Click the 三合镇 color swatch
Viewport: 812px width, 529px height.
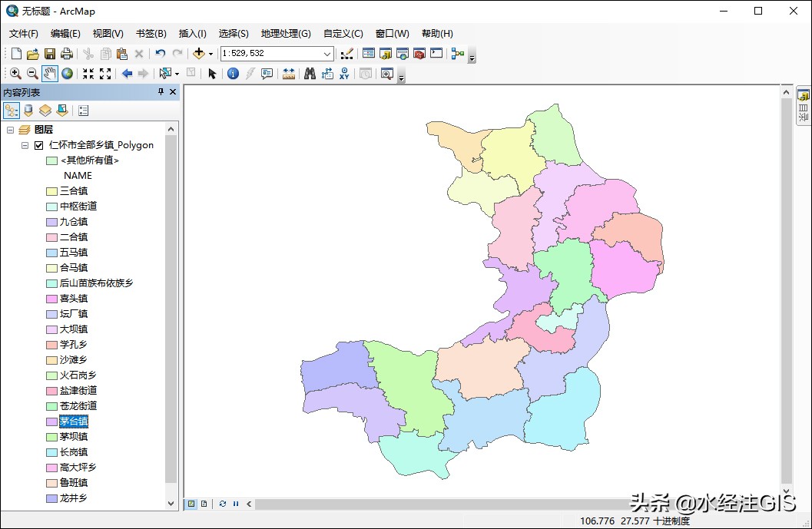pos(51,191)
